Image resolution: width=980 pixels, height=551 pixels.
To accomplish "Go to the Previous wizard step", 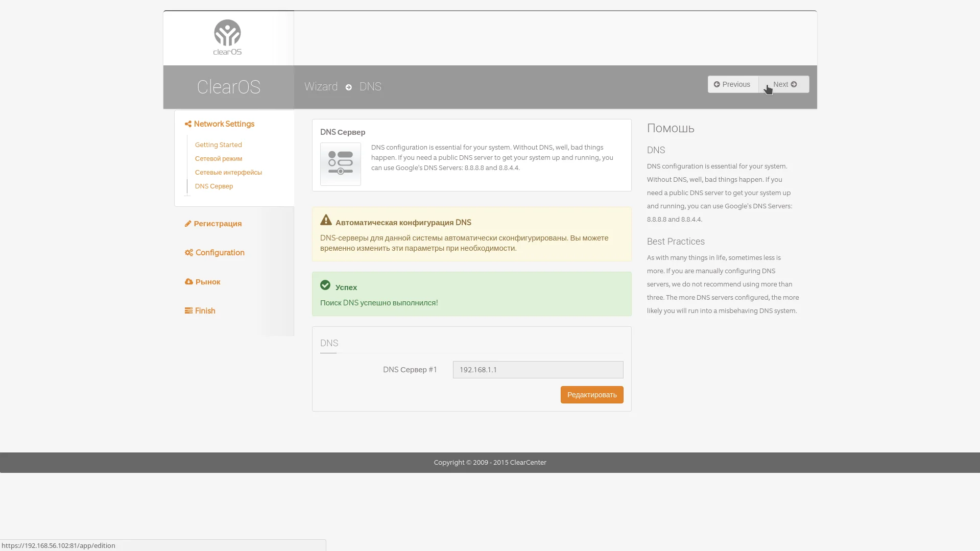I will pyautogui.click(x=733, y=84).
